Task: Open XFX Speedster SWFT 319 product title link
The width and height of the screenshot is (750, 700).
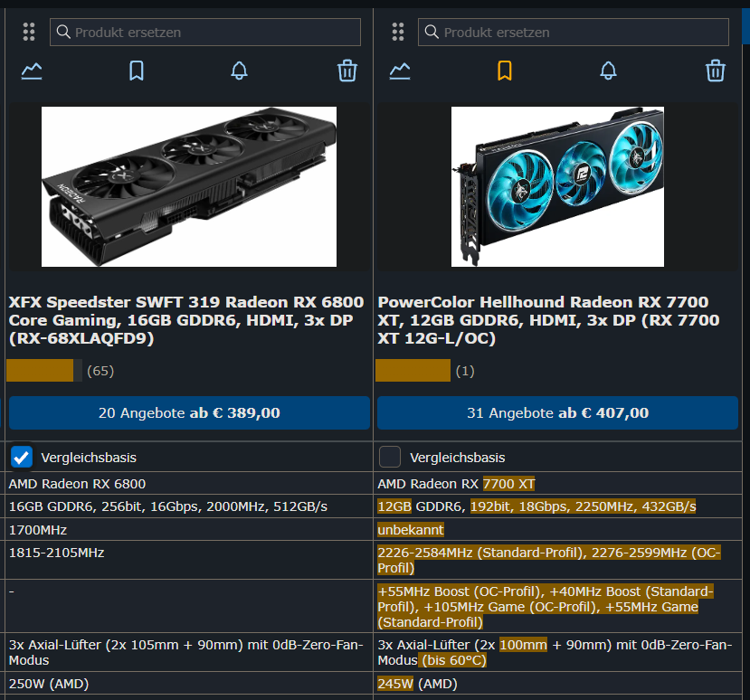Action: click(186, 320)
